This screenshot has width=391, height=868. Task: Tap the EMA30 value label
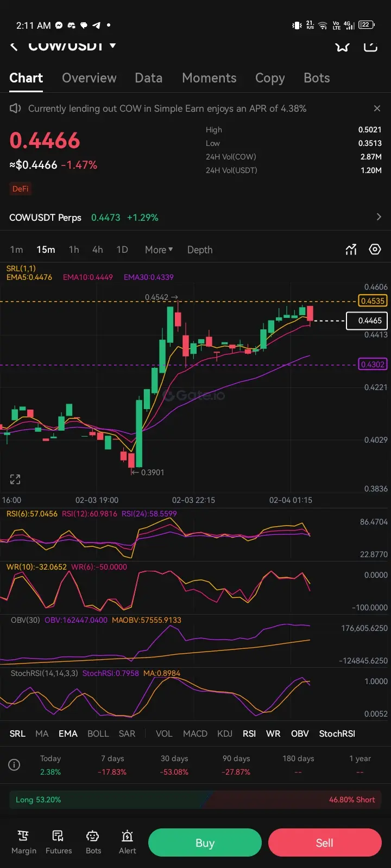pyautogui.click(x=149, y=277)
